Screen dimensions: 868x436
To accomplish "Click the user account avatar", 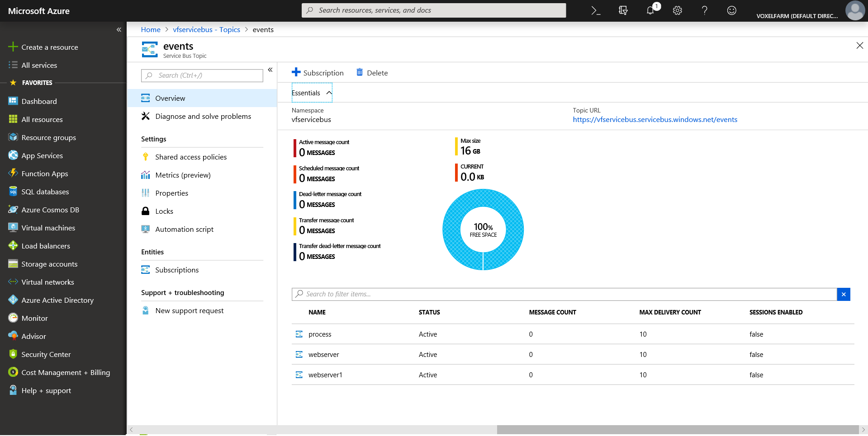I will tap(855, 10).
